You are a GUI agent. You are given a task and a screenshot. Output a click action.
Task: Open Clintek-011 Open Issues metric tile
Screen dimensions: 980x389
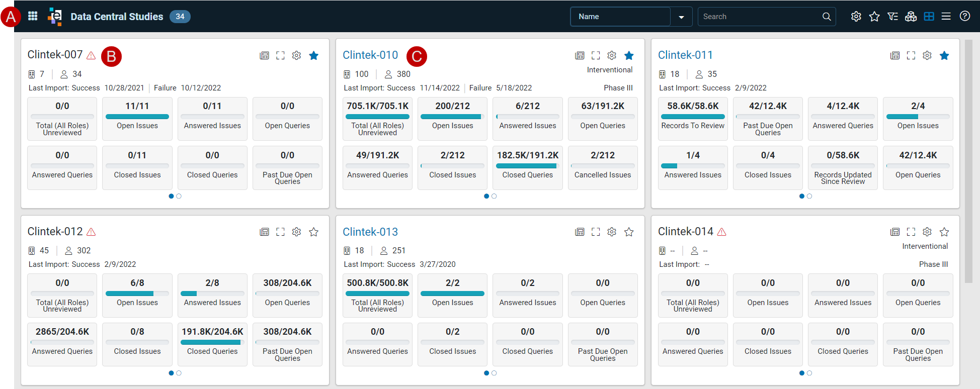point(918,119)
